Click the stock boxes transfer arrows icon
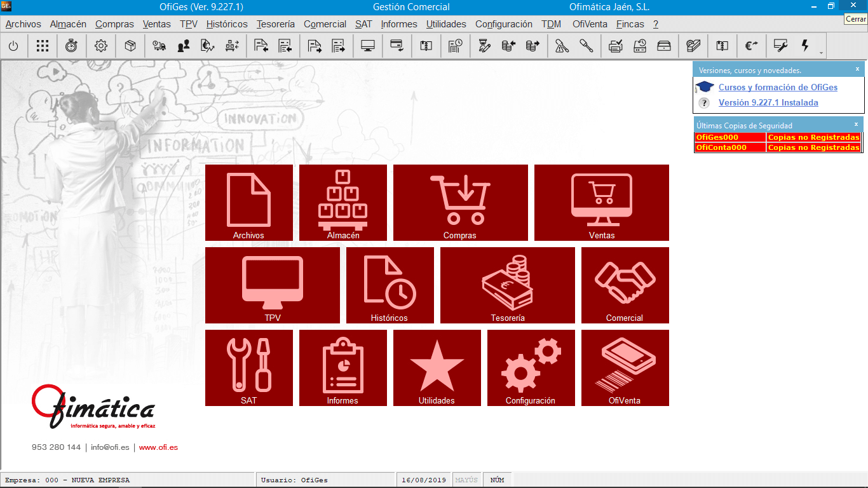The height and width of the screenshot is (488, 868). (x=232, y=46)
